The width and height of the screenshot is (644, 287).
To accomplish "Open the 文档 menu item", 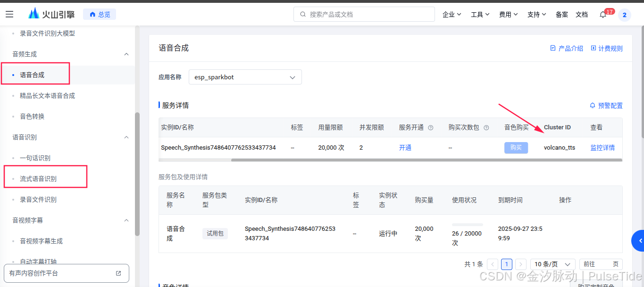I will coord(582,15).
